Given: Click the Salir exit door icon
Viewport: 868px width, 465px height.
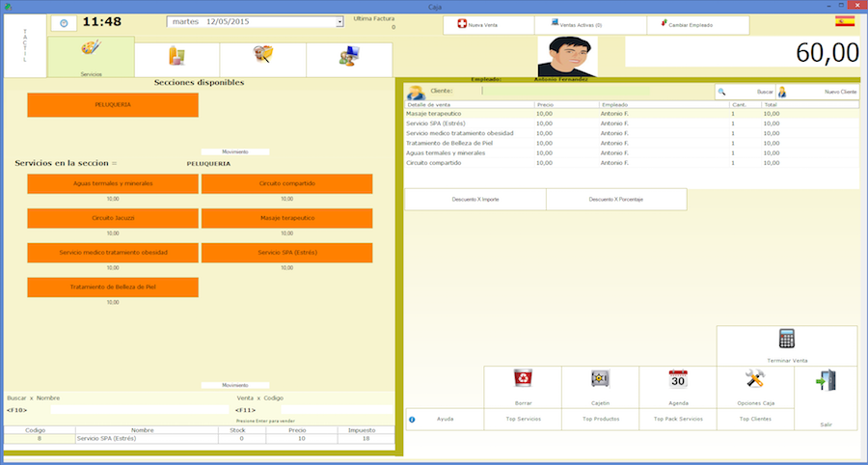Looking at the screenshot, I should (826, 381).
